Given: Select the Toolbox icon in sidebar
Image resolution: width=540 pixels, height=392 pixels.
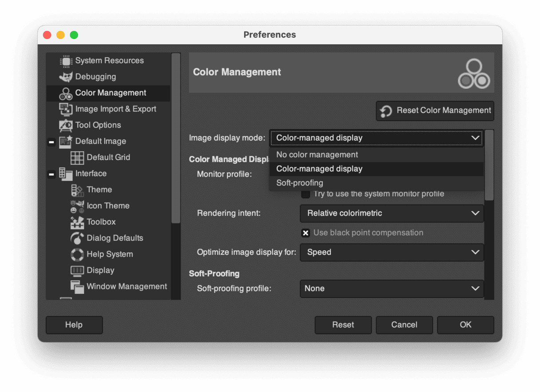Looking at the screenshot, I should (77, 222).
